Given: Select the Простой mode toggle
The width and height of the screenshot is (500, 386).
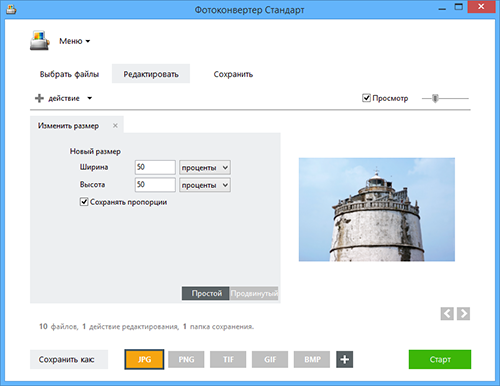Looking at the screenshot, I should click(x=206, y=293).
